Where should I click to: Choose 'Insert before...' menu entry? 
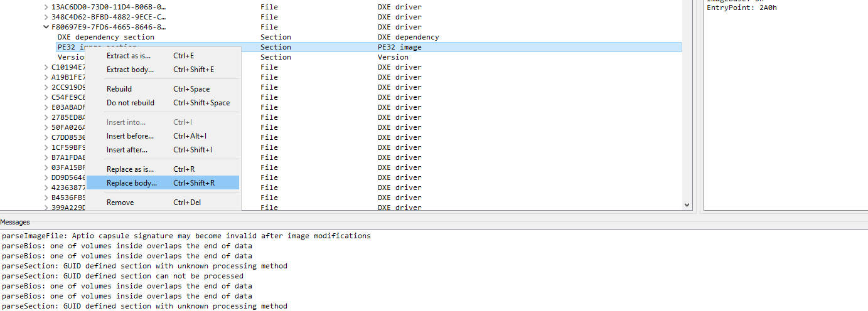click(x=163, y=136)
